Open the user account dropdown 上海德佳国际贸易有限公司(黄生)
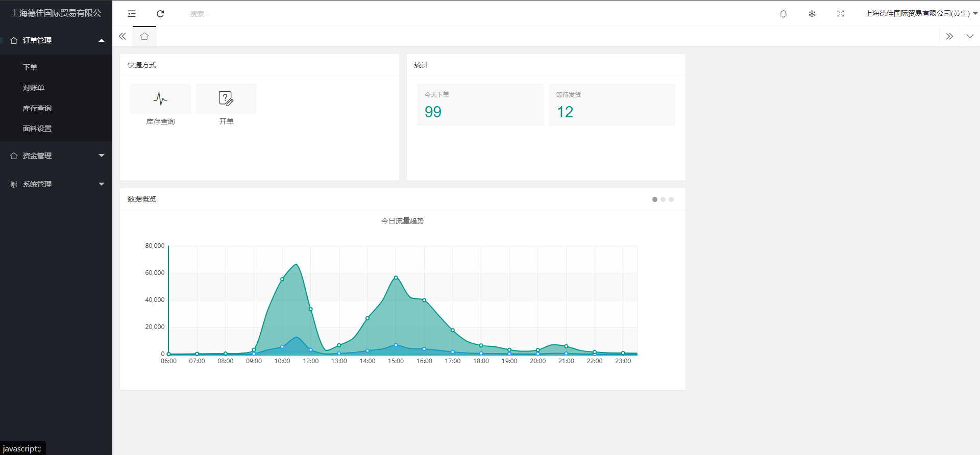This screenshot has height=455, width=980. click(921, 14)
